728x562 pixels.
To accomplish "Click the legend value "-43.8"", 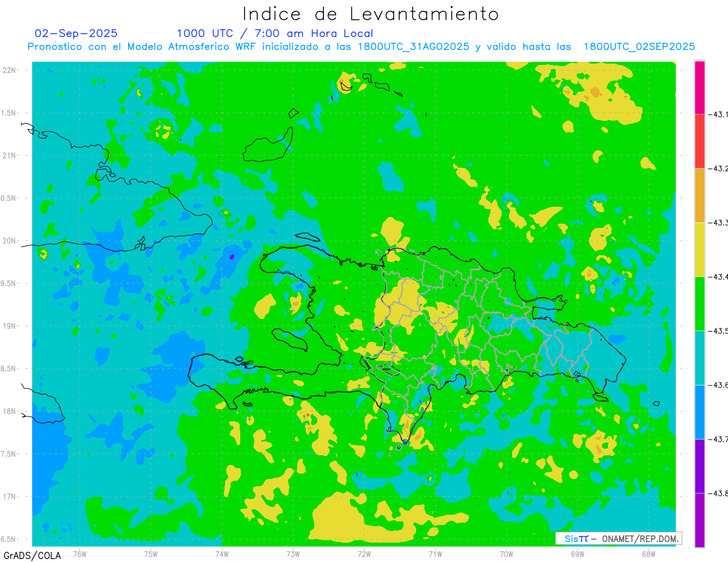I will [718, 493].
